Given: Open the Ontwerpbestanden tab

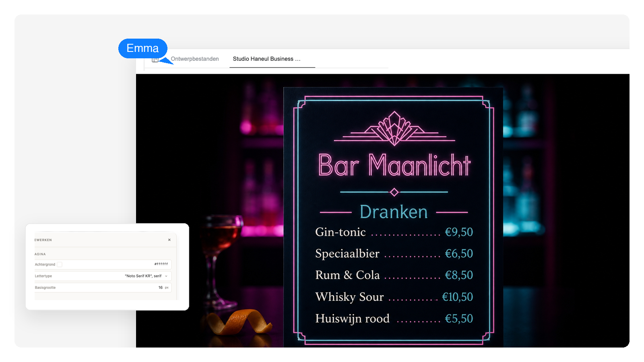Looking at the screenshot, I should (x=195, y=59).
